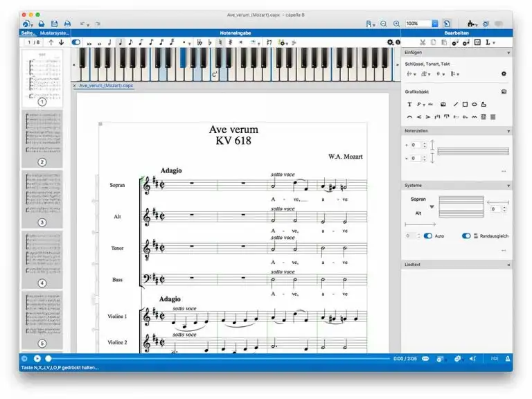Open the zoom percentage dropdown

[x=434, y=24]
